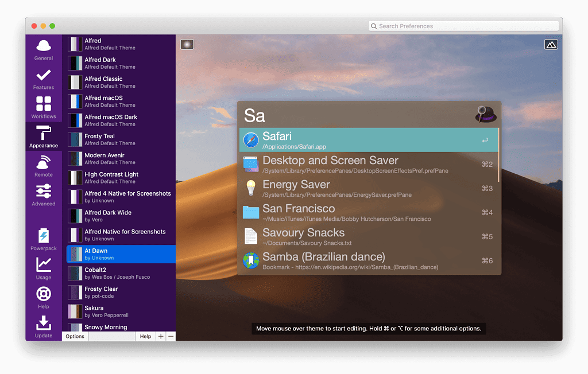
Task: Open the Powerpack section
Action: tap(44, 240)
